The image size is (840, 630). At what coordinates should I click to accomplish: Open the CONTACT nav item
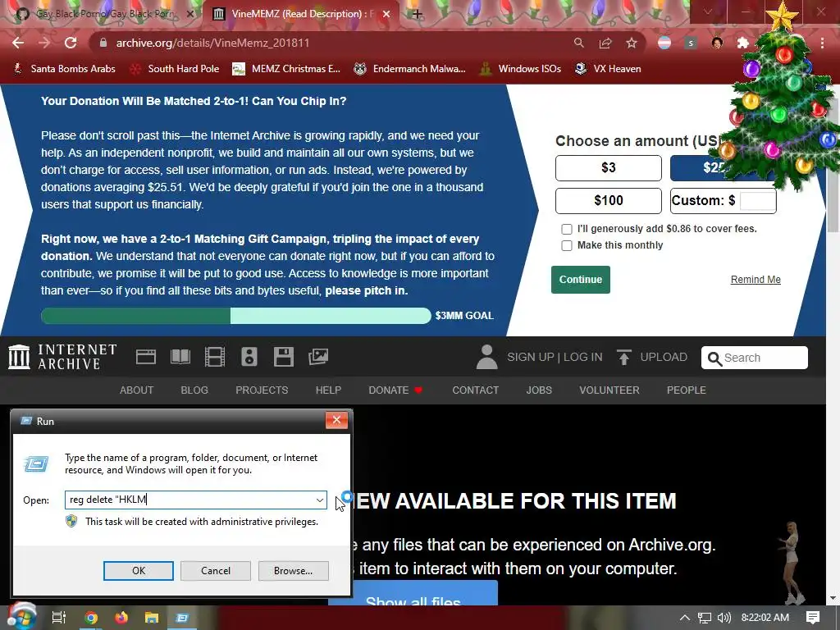pos(476,390)
